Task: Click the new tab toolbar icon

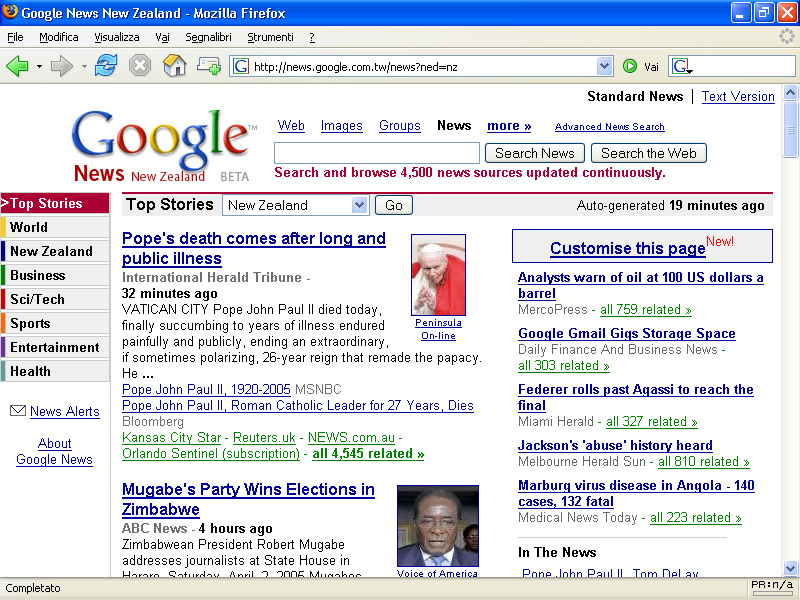Action: click(x=209, y=66)
